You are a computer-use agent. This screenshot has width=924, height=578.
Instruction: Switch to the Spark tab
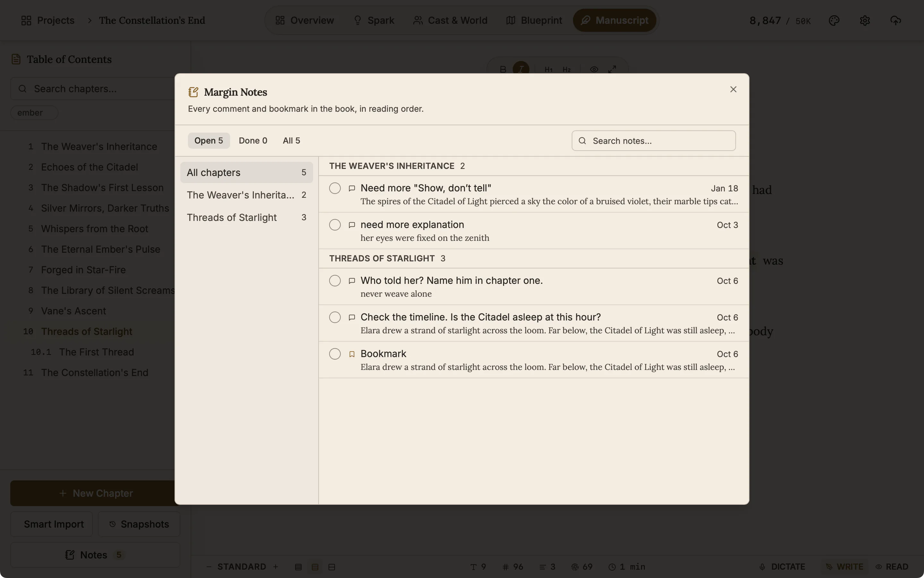[374, 20]
